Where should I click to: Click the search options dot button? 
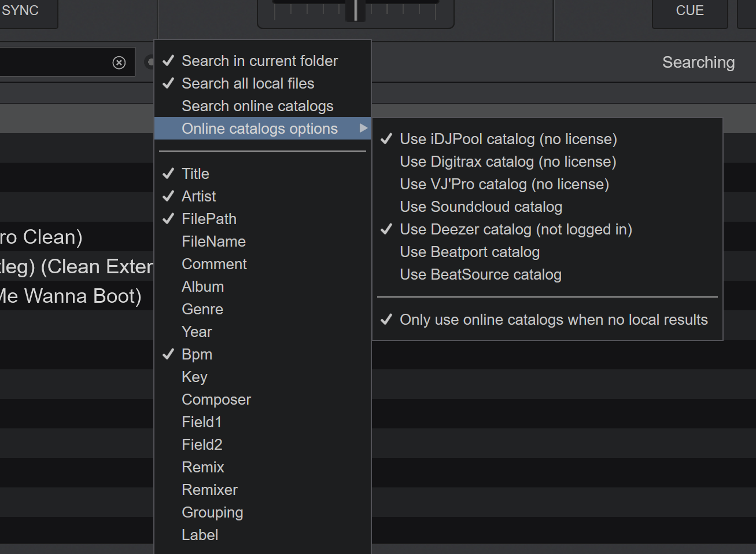pos(149,62)
